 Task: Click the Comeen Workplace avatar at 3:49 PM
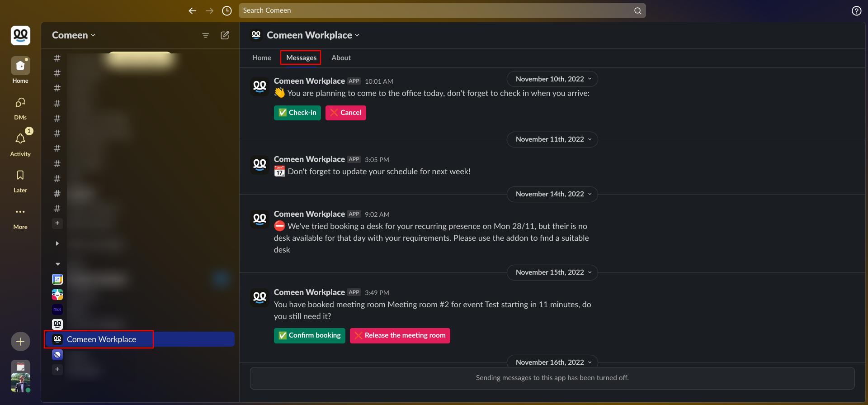pos(260,298)
